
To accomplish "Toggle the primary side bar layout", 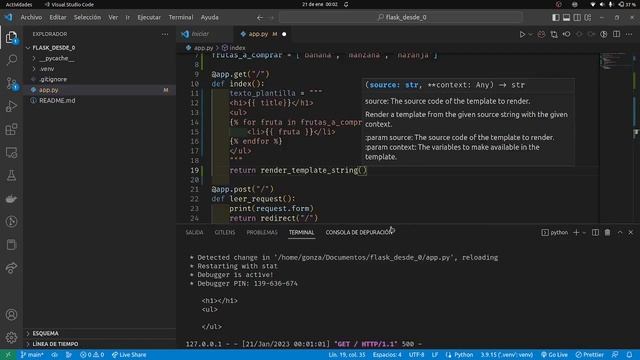I will point(556,18).
